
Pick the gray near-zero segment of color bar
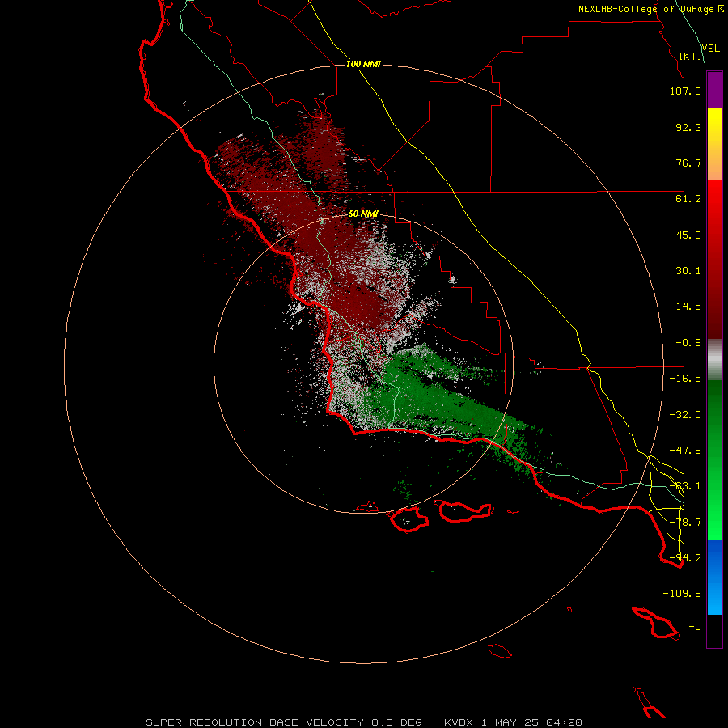coord(714,360)
